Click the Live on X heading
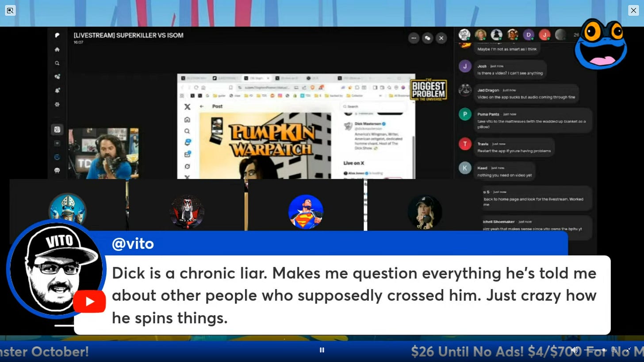 tap(354, 163)
